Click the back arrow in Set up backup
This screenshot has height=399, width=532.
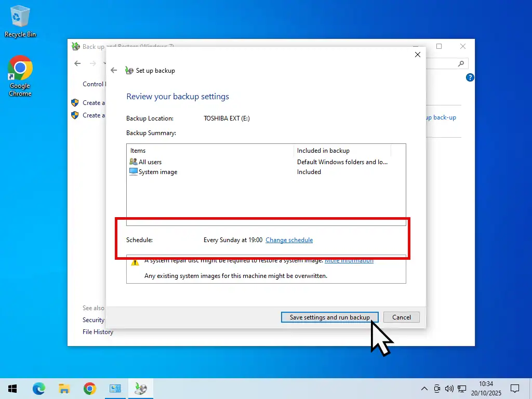pyautogui.click(x=114, y=70)
